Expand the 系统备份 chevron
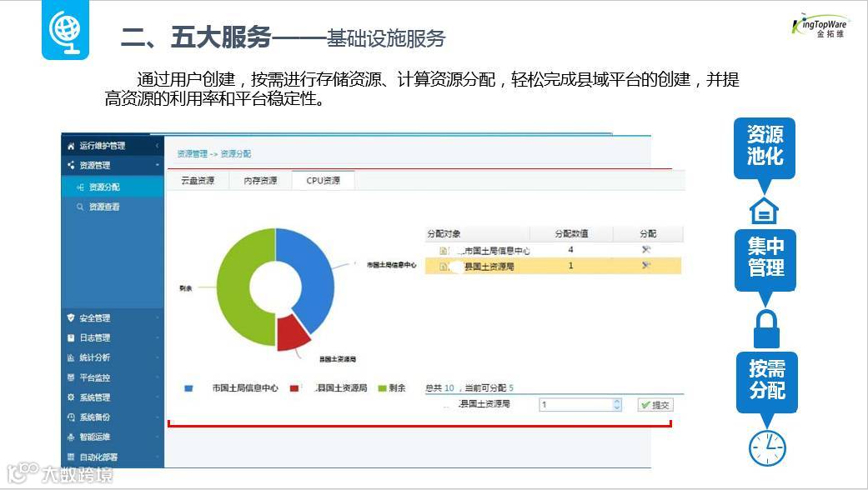This screenshot has height=490, width=868. pos(158,417)
